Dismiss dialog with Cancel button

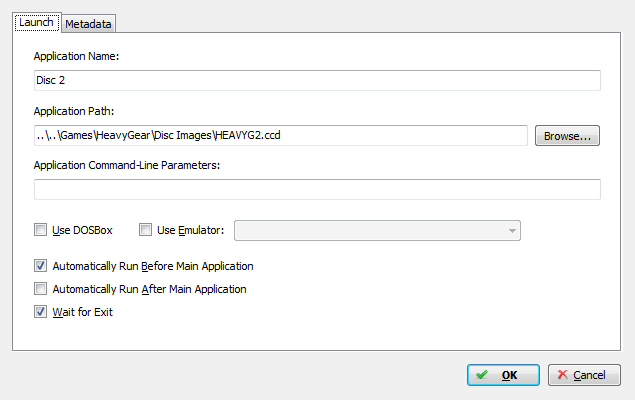tap(584, 375)
